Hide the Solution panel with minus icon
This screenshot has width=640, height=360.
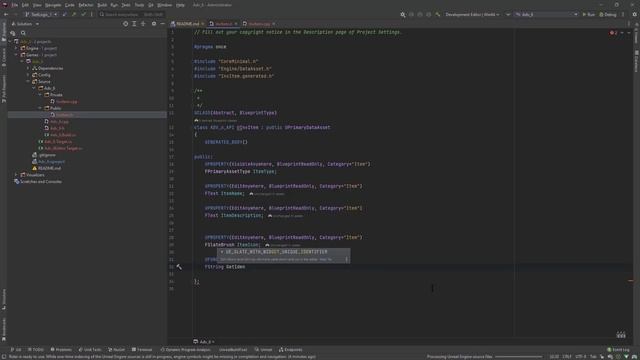tap(162, 24)
